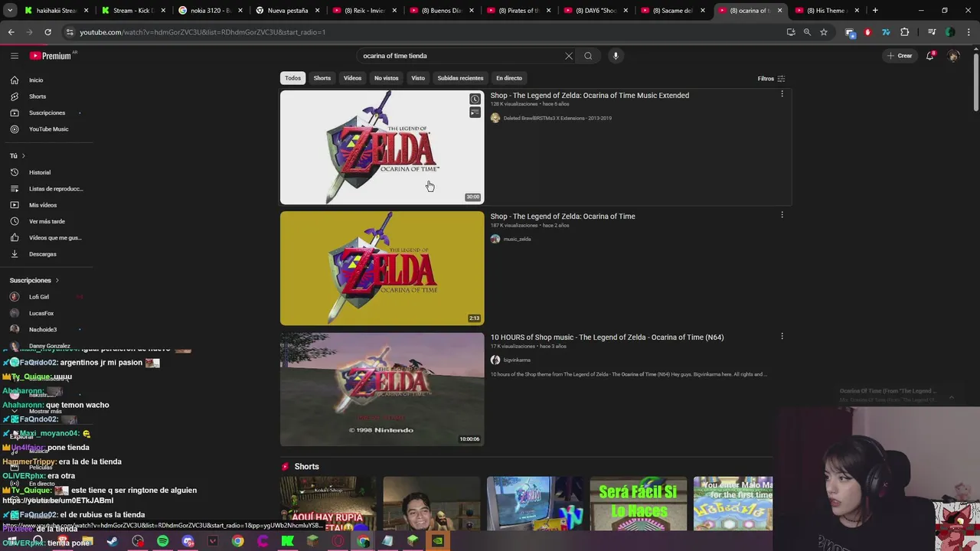Select the No vistos filter chip
The width and height of the screenshot is (980, 551).
coord(386,78)
